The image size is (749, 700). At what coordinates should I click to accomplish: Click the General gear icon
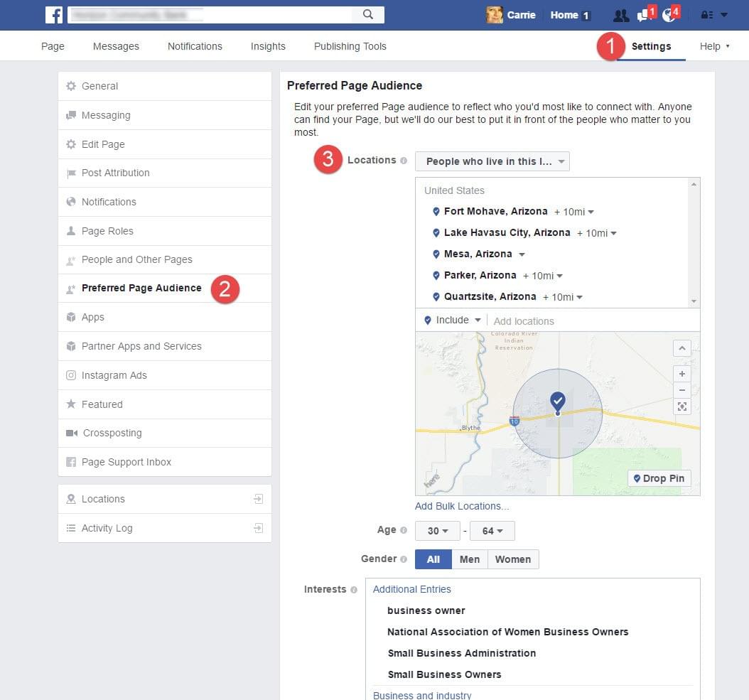[x=71, y=86]
